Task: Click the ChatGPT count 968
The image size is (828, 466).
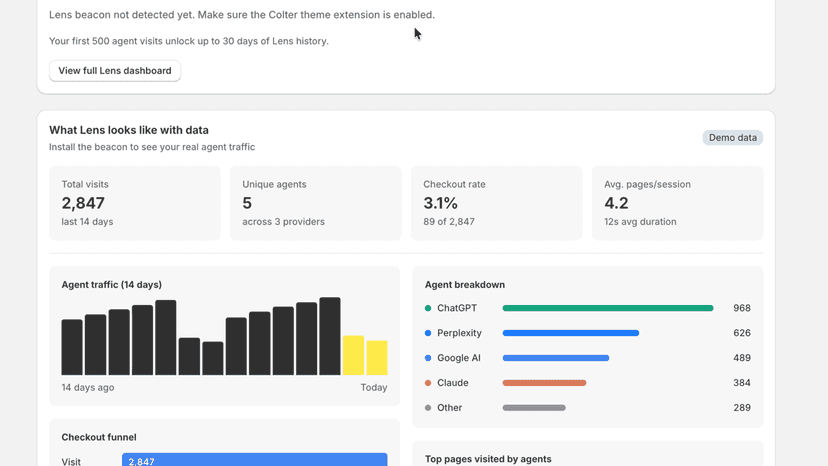Action: coord(741,308)
